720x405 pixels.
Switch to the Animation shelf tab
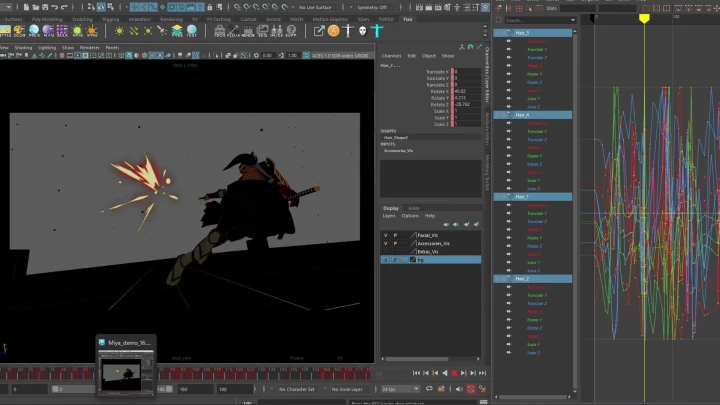(140, 19)
